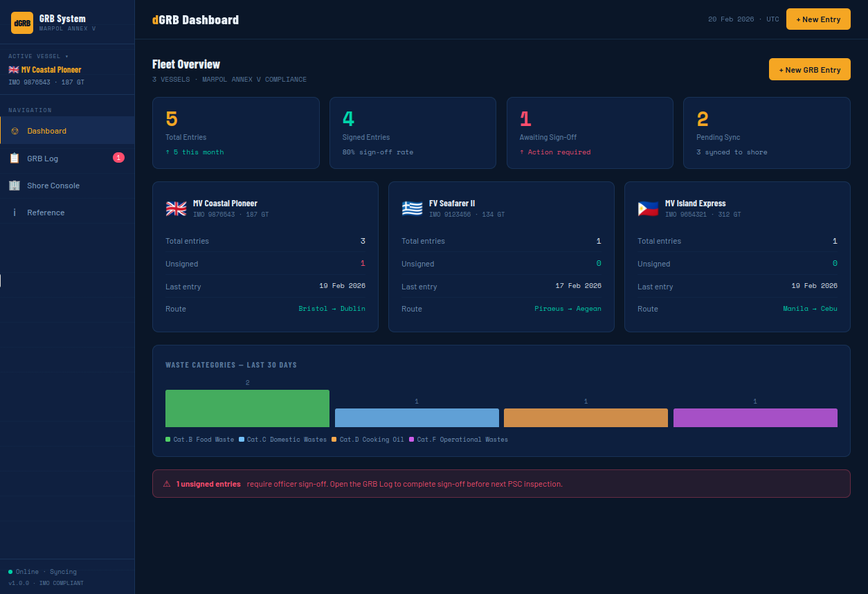Select the Awaiting Sign-Off stat card
This screenshot has height=594, width=868.
click(590, 133)
